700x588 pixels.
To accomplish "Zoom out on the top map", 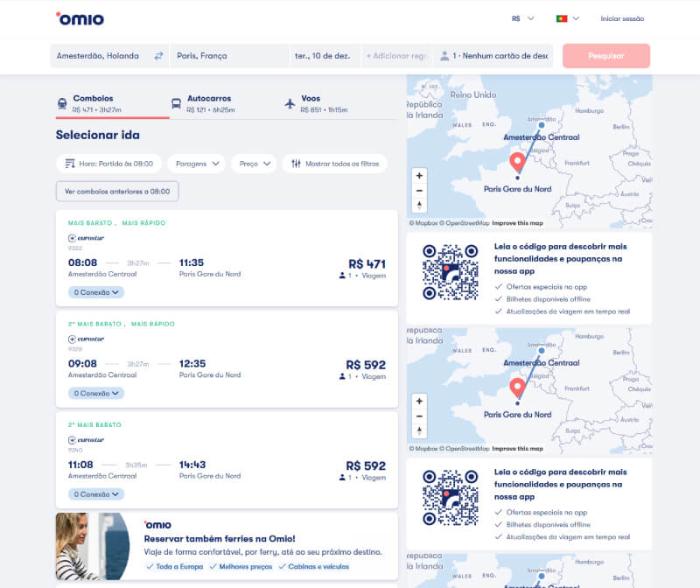I will (x=419, y=191).
